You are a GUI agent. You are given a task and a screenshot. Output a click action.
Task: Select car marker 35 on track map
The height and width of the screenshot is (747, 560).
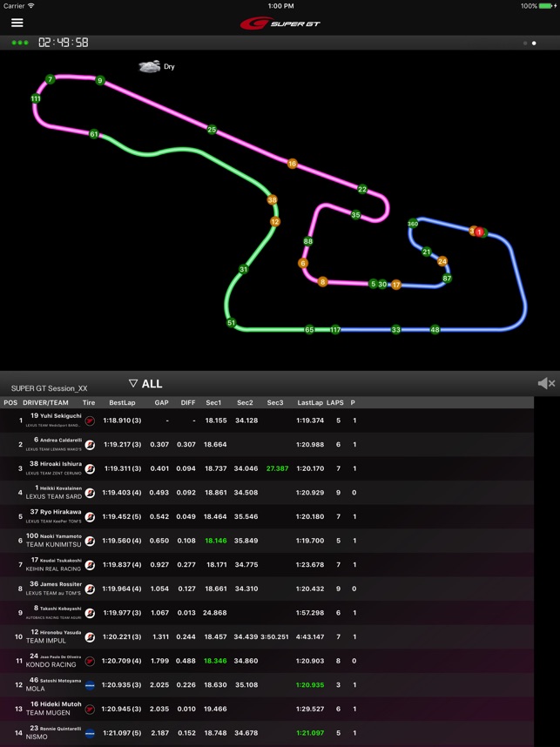point(355,214)
